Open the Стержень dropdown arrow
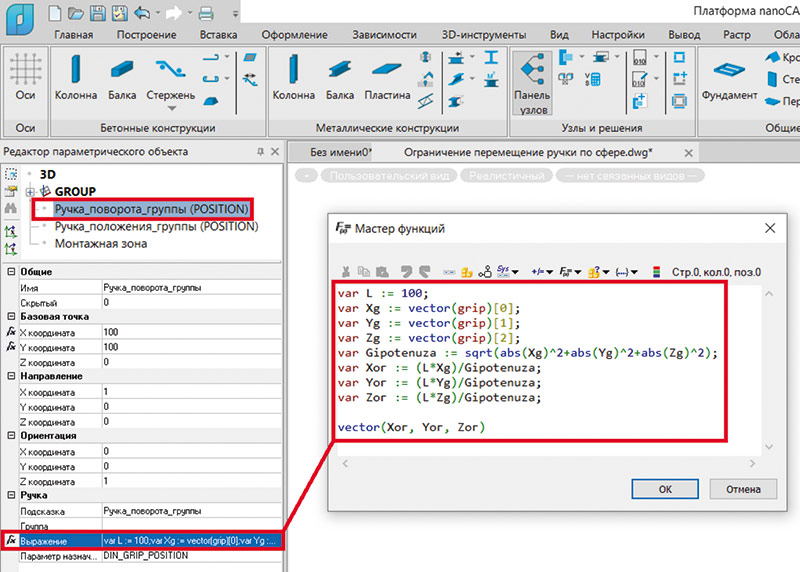 171,108
